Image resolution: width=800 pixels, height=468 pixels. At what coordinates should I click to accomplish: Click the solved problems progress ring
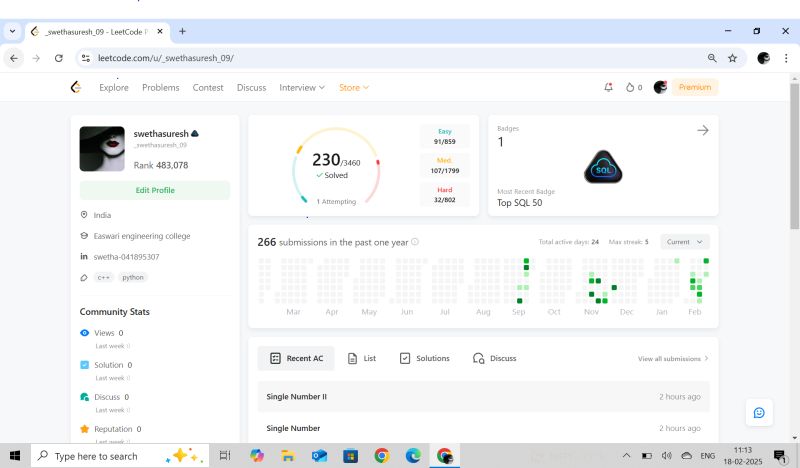(x=336, y=167)
